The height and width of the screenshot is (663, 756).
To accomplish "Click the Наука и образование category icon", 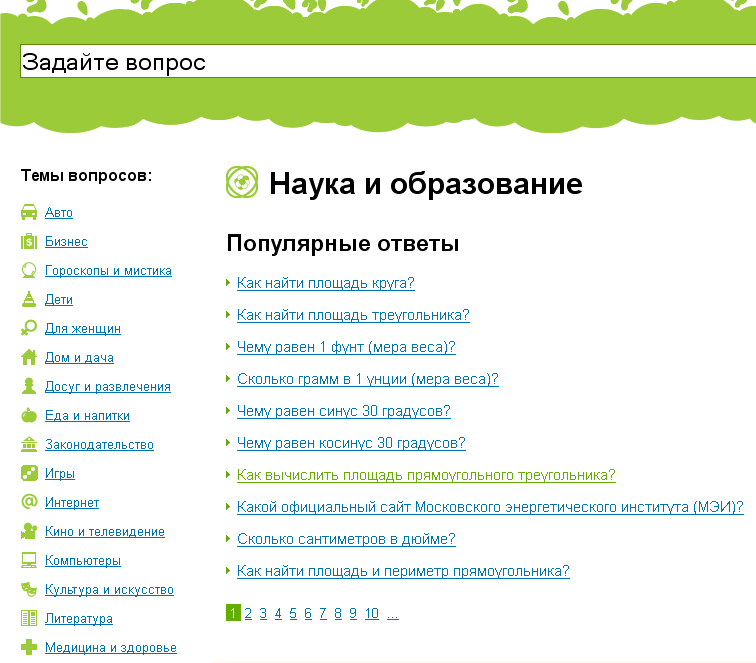I will 242,182.
